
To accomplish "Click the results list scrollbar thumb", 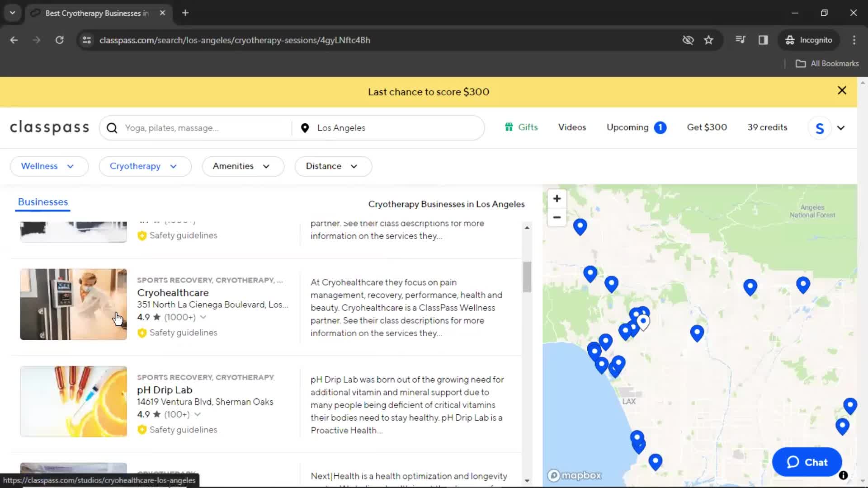I will 527,277.
